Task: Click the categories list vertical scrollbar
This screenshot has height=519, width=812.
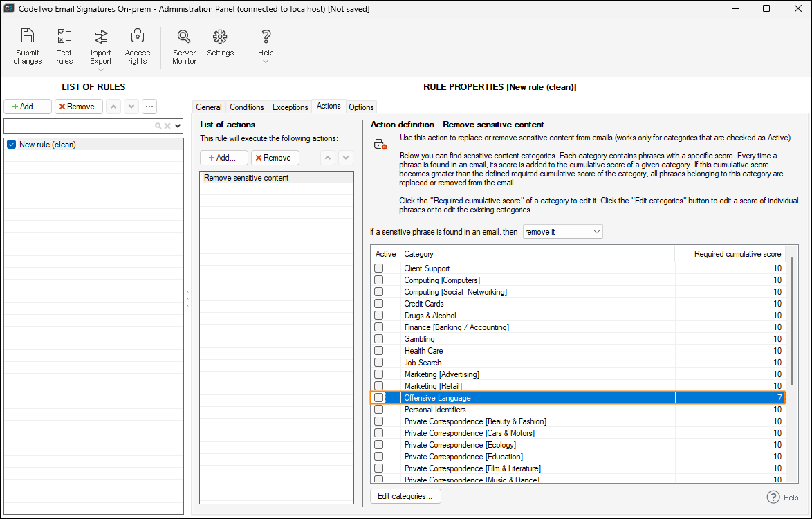Action: [x=793, y=318]
